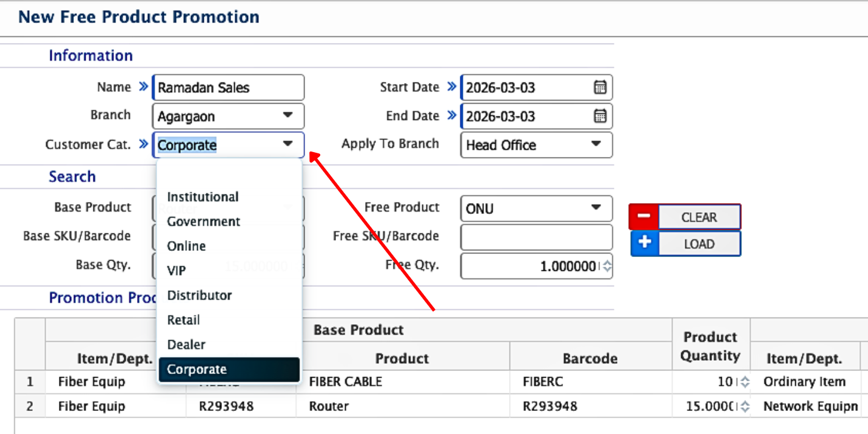
Task: Adjust Product Quantity stepper in Router row
Action: point(745,406)
